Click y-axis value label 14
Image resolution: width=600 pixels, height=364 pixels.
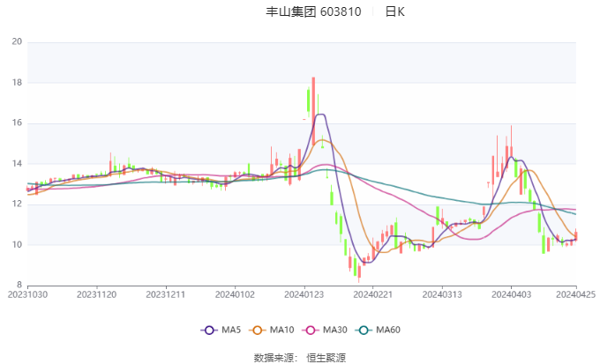[x=17, y=164]
